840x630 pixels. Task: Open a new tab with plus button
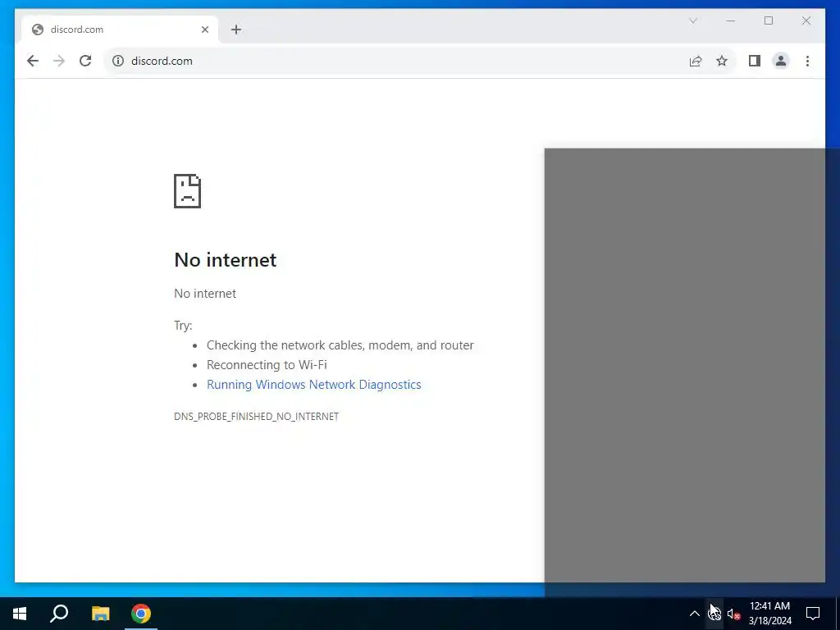pos(236,30)
